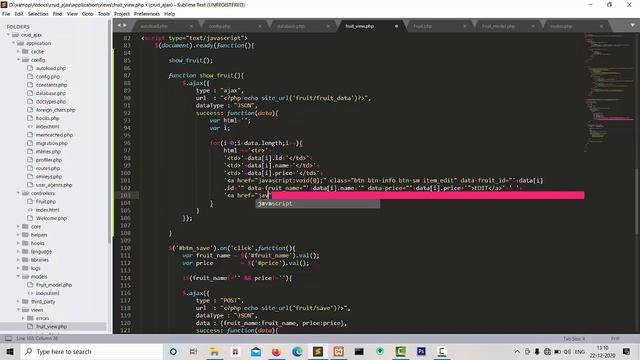Close the routes.php tab

pyautogui.click(x=601, y=26)
